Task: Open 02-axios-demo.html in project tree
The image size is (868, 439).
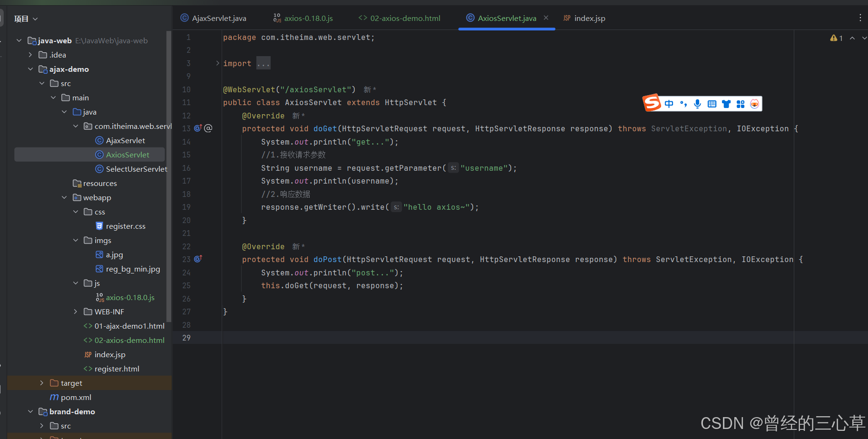Action: tap(124, 340)
